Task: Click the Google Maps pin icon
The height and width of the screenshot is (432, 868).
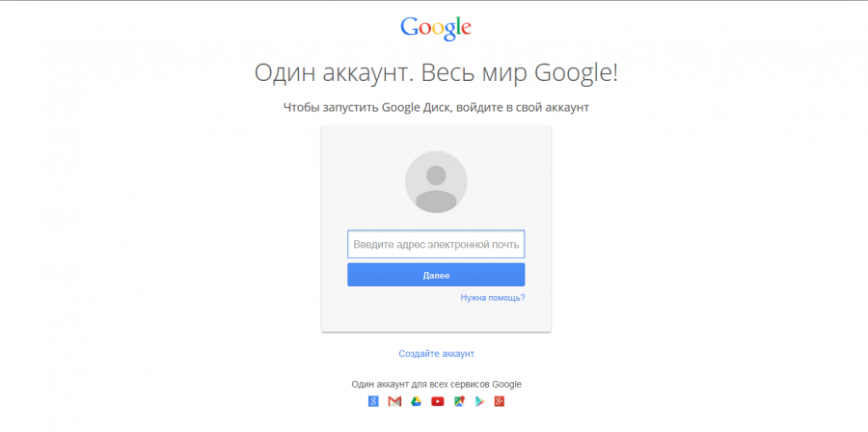Action: click(459, 401)
